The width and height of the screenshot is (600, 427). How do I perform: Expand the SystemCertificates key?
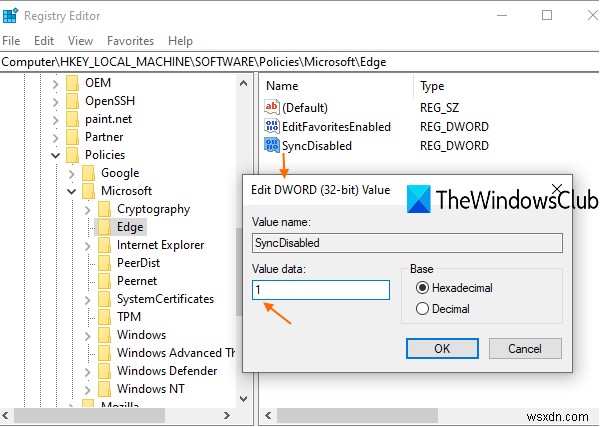click(x=88, y=299)
